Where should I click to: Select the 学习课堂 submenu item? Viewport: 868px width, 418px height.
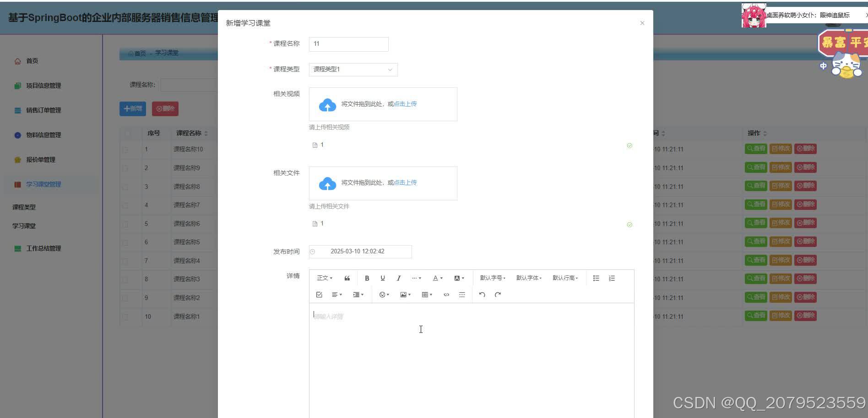24,226
